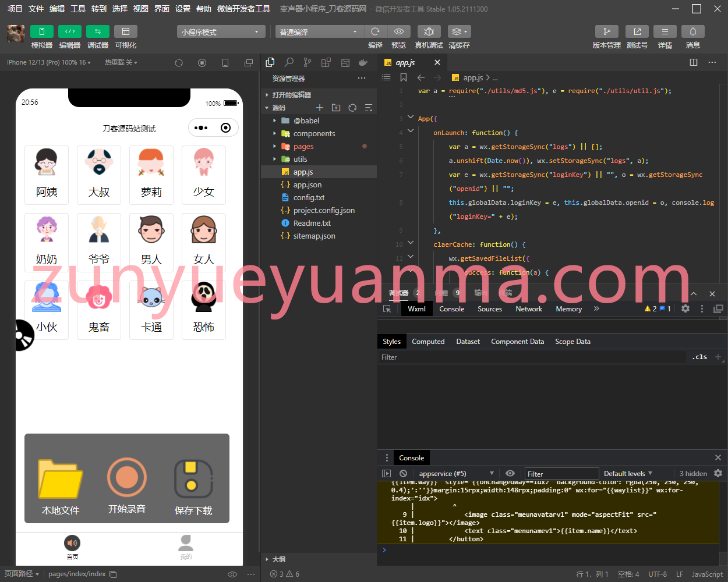Tap the 开始录音 record button
The height and width of the screenshot is (582, 728).
coord(127,486)
